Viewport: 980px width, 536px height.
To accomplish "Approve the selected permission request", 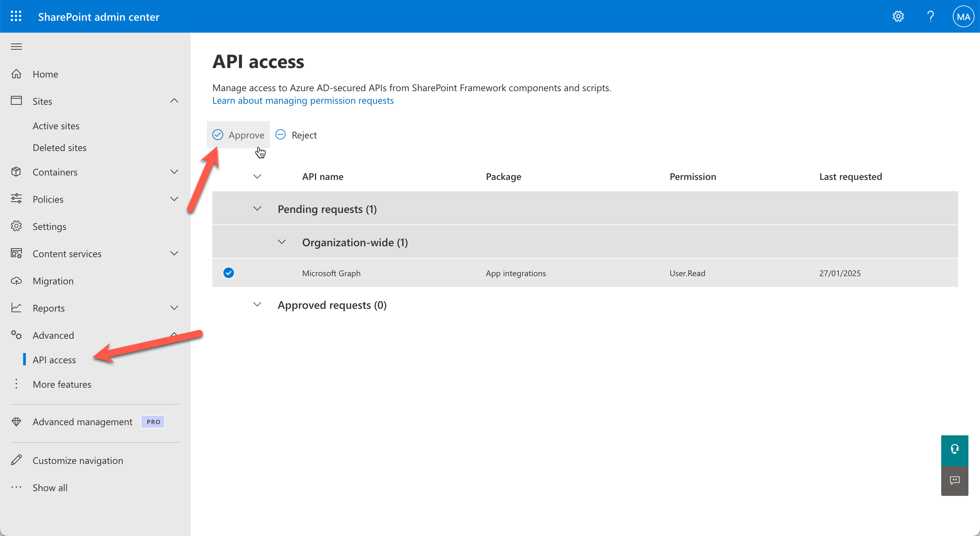I will (x=238, y=135).
